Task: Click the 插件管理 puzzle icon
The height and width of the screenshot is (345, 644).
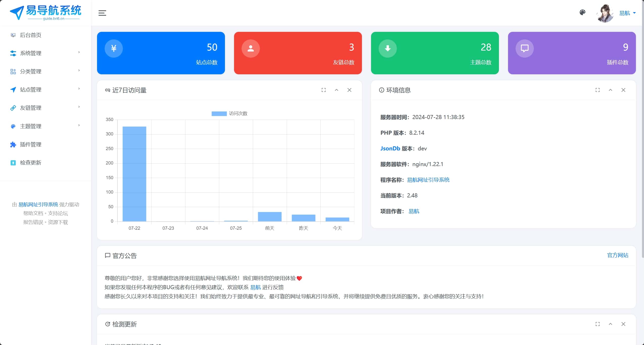Action: (x=13, y=144)
